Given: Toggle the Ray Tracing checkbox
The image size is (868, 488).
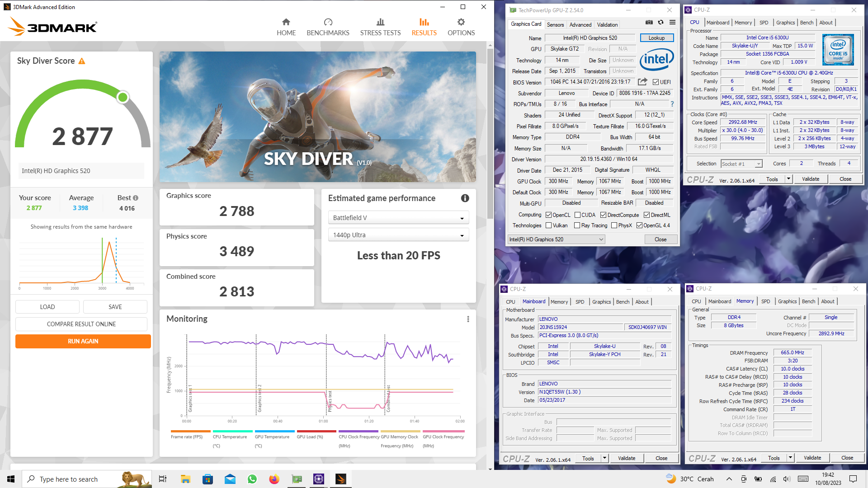Looking at the screenshot, I should point(577,225).
